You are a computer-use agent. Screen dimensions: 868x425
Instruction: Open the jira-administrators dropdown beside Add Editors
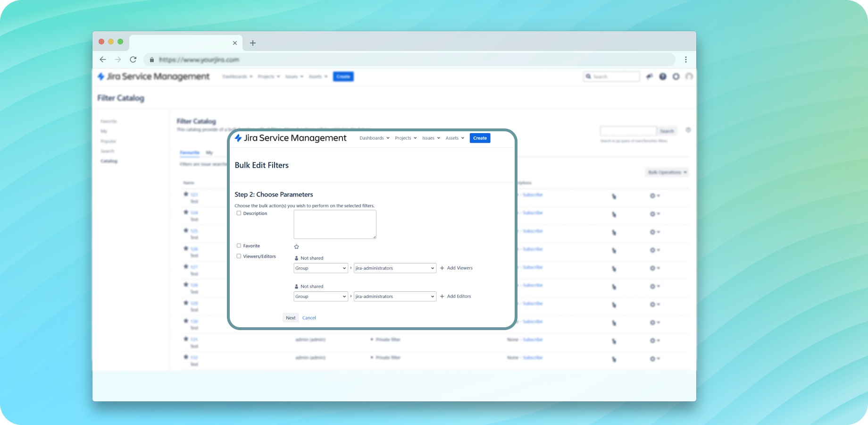(395, 297)
